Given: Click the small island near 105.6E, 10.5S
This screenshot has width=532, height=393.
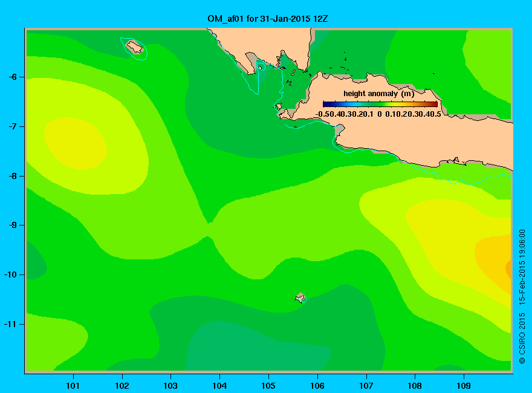Looking at the screenshot, I should click(300, 298).
